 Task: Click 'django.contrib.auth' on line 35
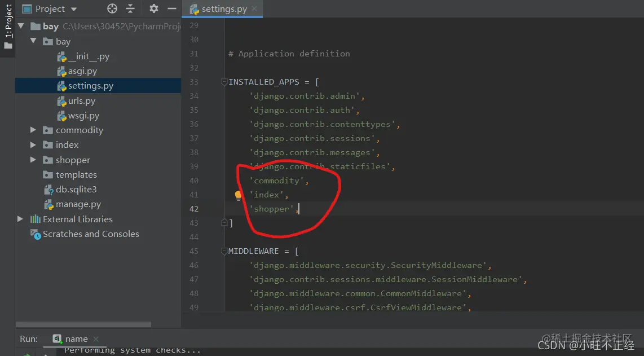point(302,110)
